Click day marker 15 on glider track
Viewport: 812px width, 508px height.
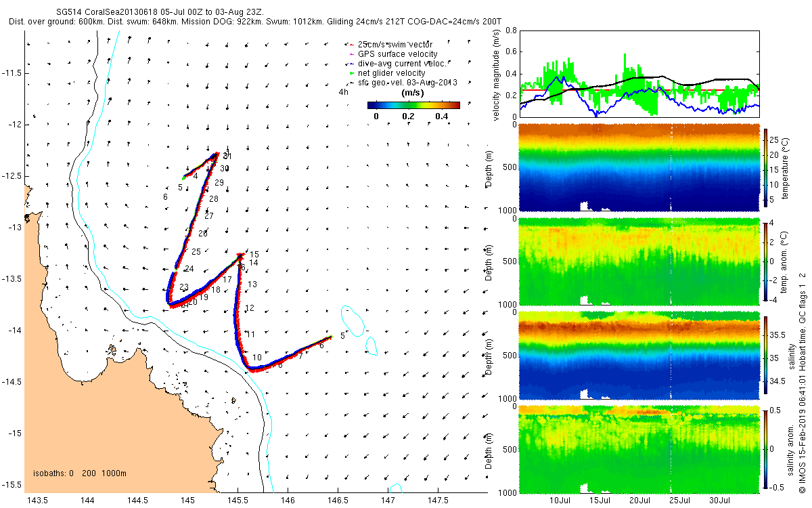tap(254, 255)
